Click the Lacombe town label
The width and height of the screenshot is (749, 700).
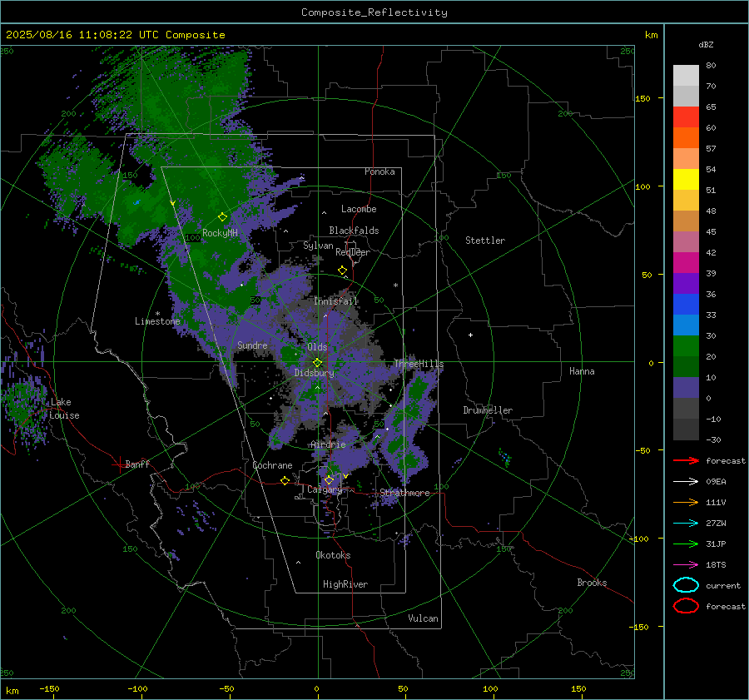tap(359, 209)
